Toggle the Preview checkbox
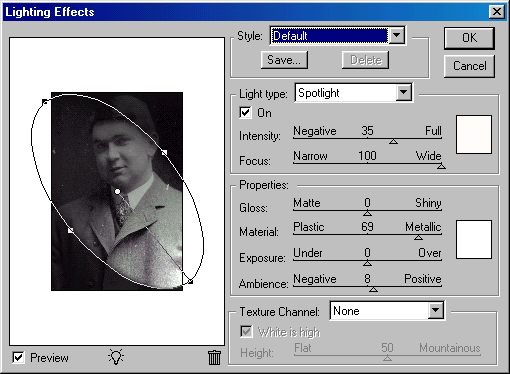 click(18, 358)
